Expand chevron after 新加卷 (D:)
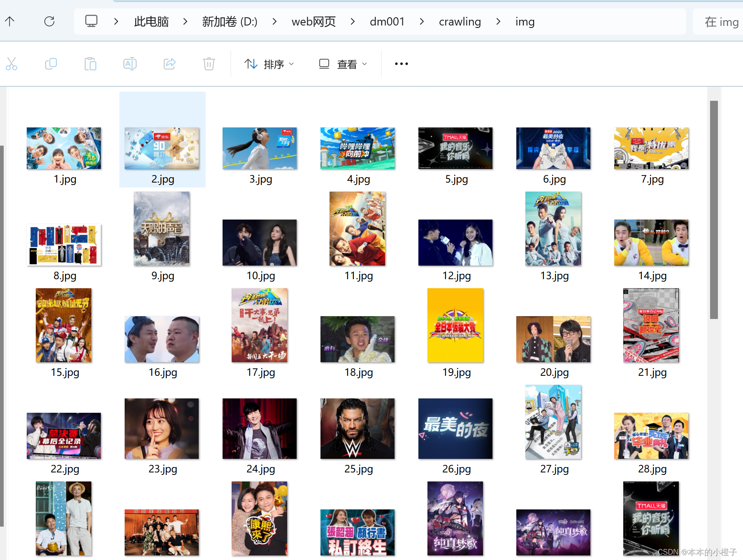Screen dimensions: 743x560 point(274,21)
